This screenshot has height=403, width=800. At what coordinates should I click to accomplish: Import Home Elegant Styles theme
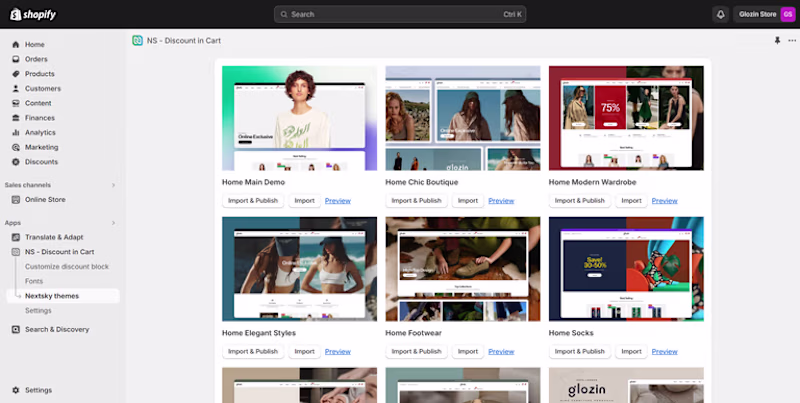[305, 351]
